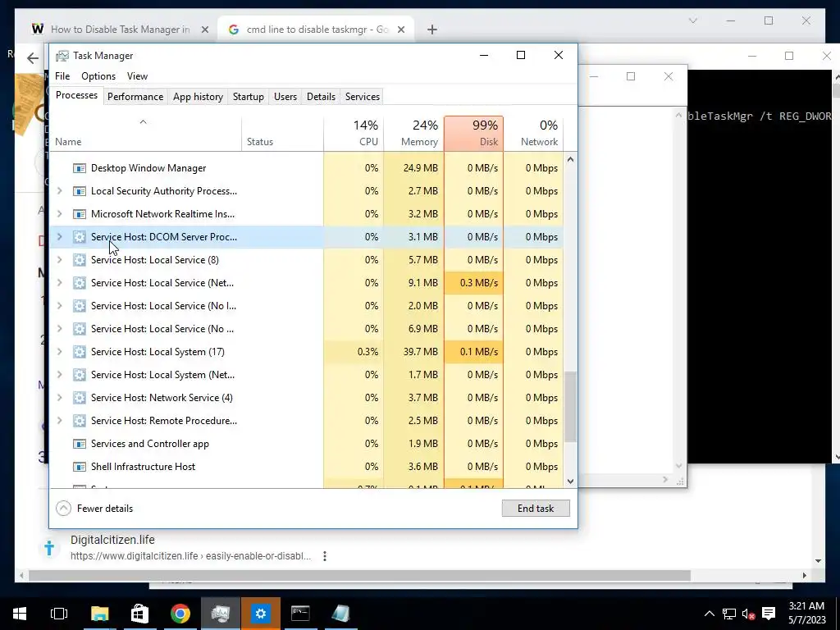This screenshot has height=630, width=840.
Task: Sort processes by Name column header
Action: (x=145, y=134)
